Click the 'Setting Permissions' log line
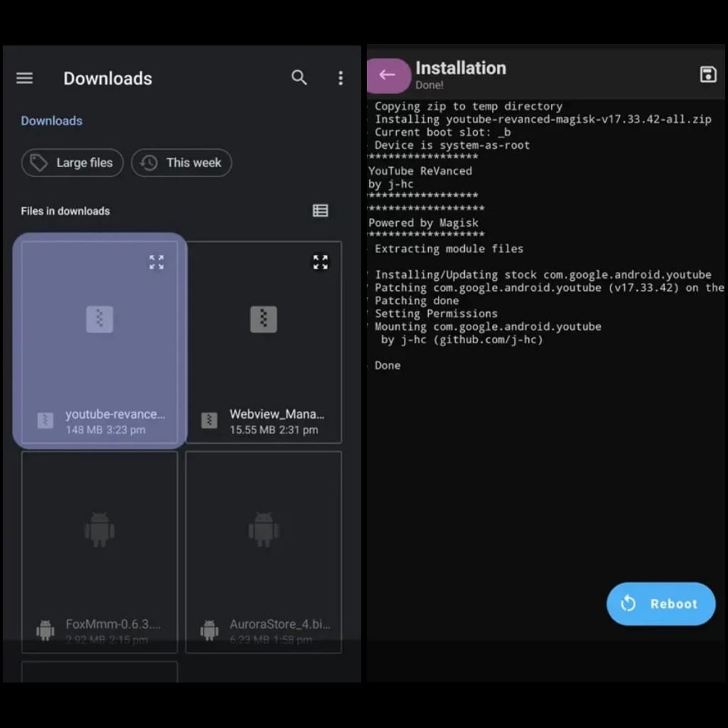This screenshot has width=728, height=728. (x=436, y=314)
